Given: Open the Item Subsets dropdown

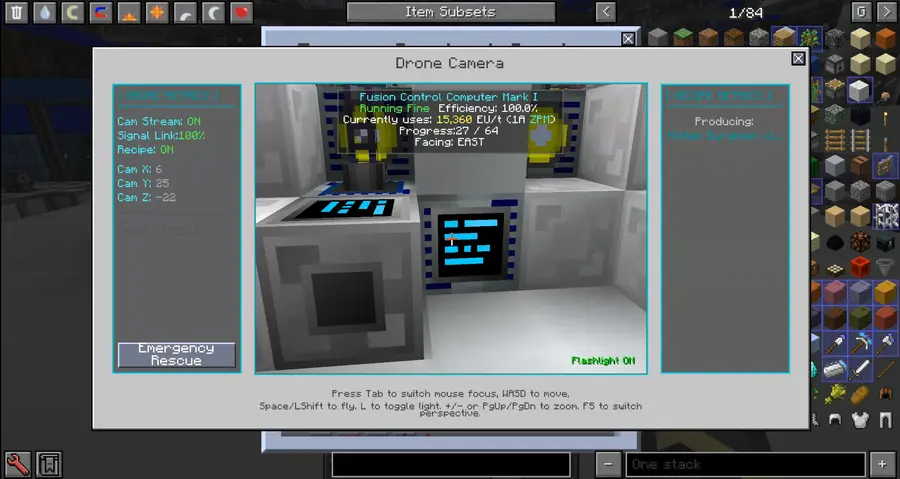Looking at the screenshot, I should [451, 12].
